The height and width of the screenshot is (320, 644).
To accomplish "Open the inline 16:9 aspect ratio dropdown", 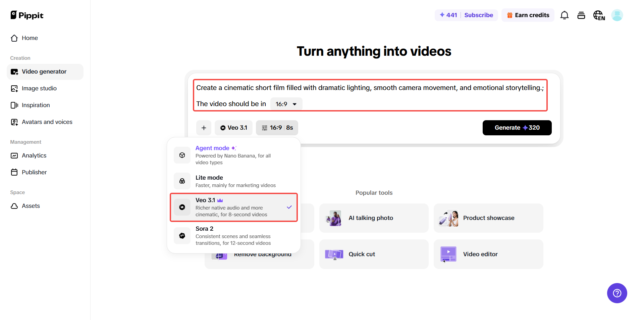I will (286, 104).
